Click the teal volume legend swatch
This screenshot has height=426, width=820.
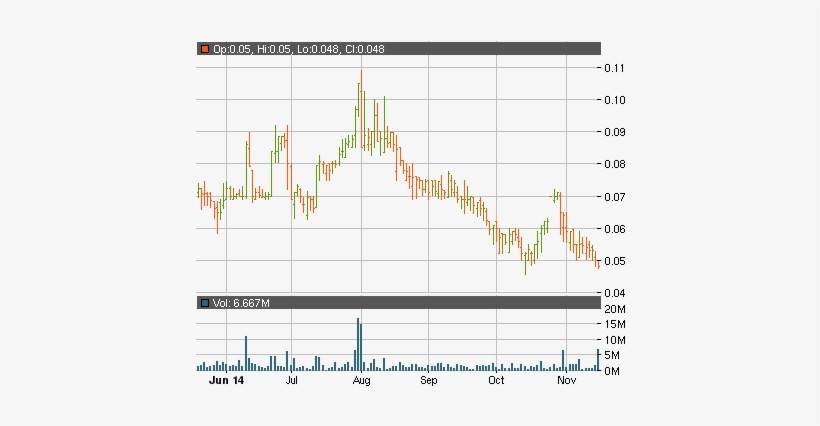pyautogui.click(x=205, y=303)
